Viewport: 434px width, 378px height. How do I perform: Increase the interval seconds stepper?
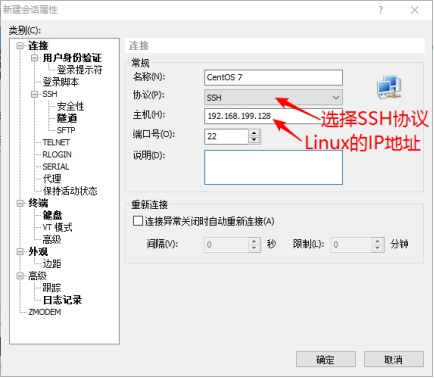point(254,241)
